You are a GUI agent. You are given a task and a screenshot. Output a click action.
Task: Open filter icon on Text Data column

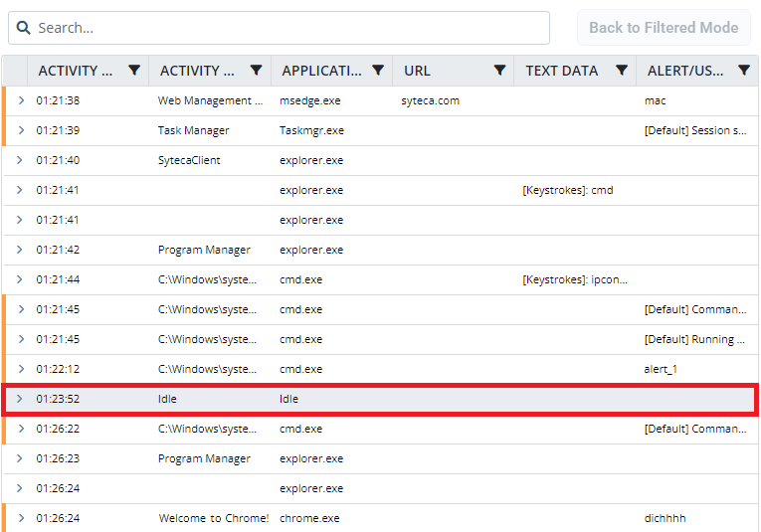pyautogui.click(x=621, y=71)
